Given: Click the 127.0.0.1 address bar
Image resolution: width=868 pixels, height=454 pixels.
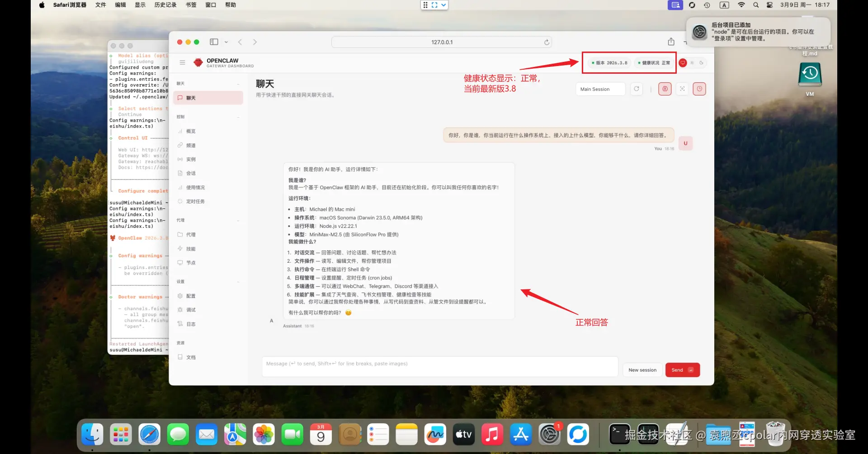Looking at the screenshot, I should click(x=442, y=42).
